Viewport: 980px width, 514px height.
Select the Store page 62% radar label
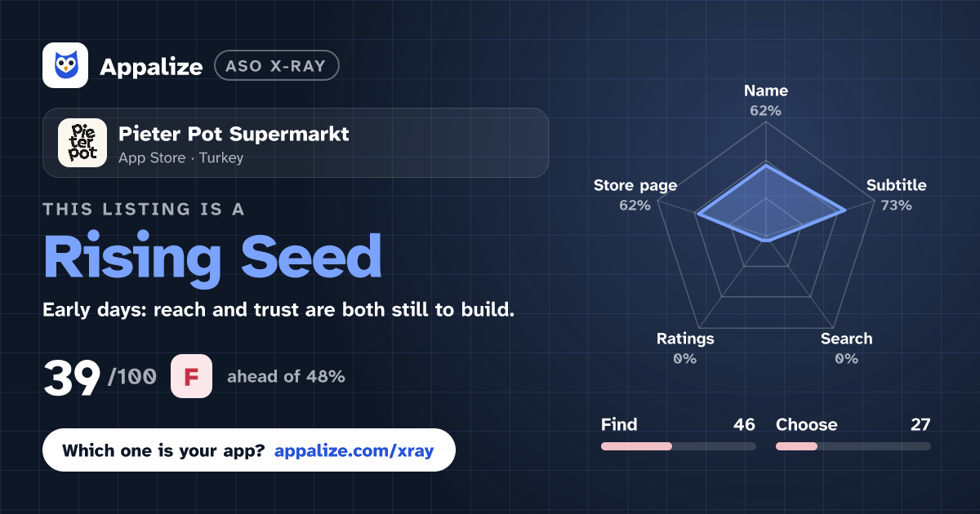point(635,194)
